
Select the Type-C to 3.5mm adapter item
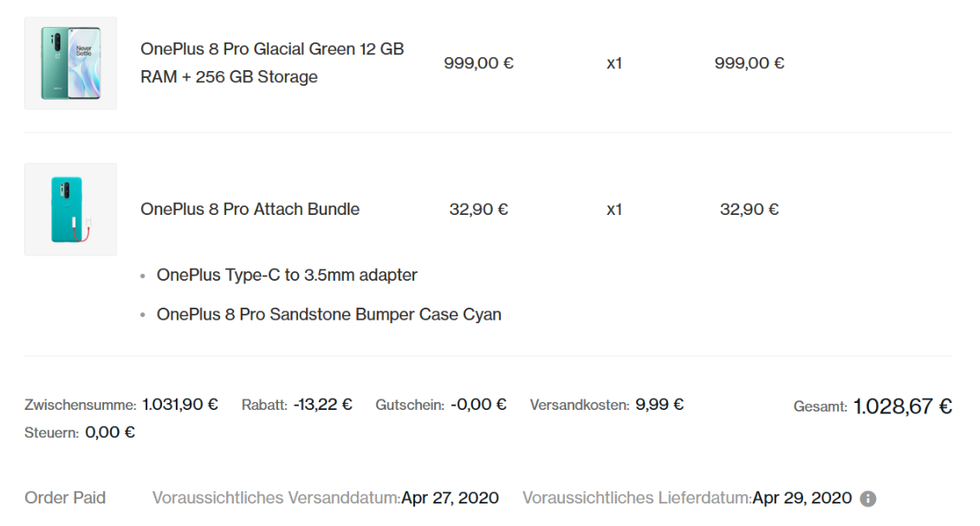[x=287, y=275]
